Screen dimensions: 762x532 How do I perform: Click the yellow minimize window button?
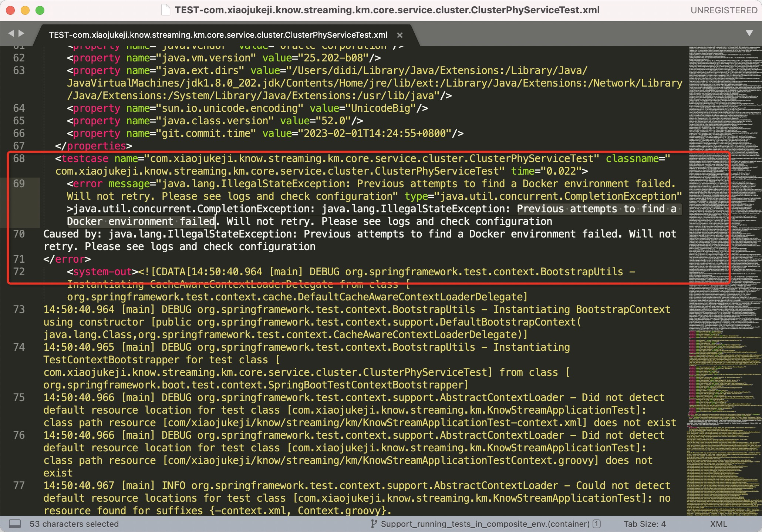click(25, 10)
